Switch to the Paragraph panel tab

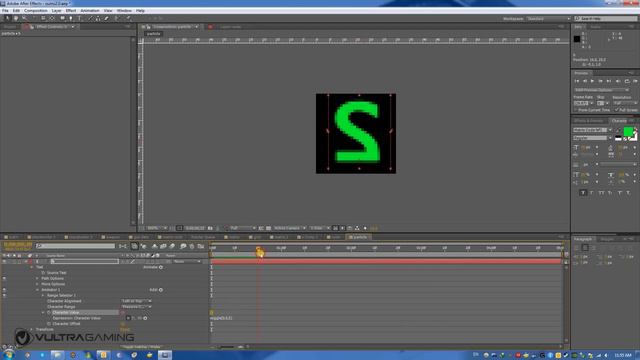pos(583,239)
